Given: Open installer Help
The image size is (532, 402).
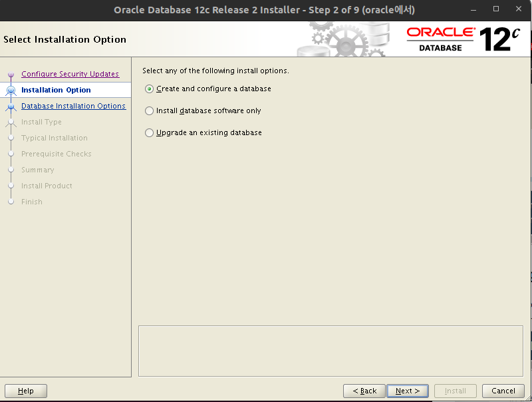Looking at the screenshot, I should [26, 391].
